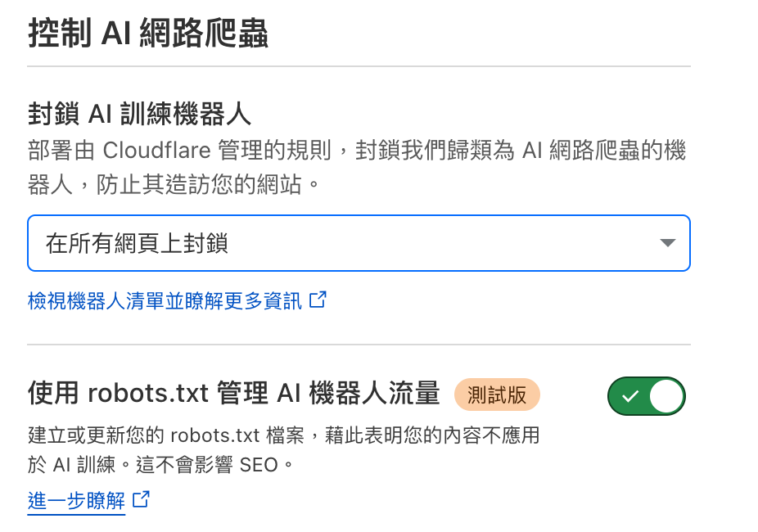The height and width of the screenshot is (532, 758).
Task: Click external-link icon beside 檢視機器人清單 link
Action: click(318, 300)
